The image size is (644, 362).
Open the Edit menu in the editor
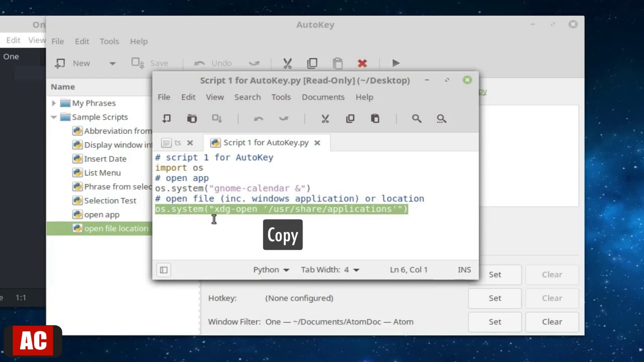click(188, 97)
